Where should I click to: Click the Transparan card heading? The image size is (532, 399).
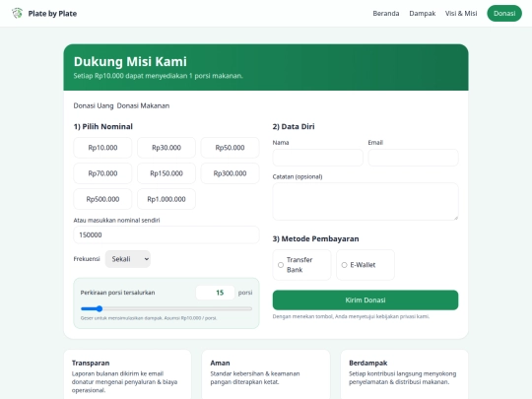pyautogui.click(x=91, y=363)
